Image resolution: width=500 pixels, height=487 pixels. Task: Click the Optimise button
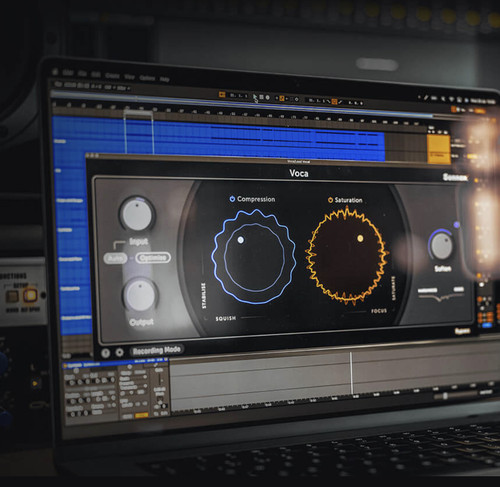[x=153, y=258]
